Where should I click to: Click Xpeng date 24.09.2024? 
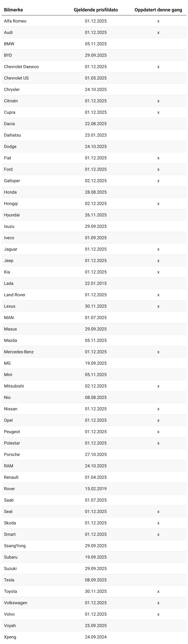(x=96, y=637)
